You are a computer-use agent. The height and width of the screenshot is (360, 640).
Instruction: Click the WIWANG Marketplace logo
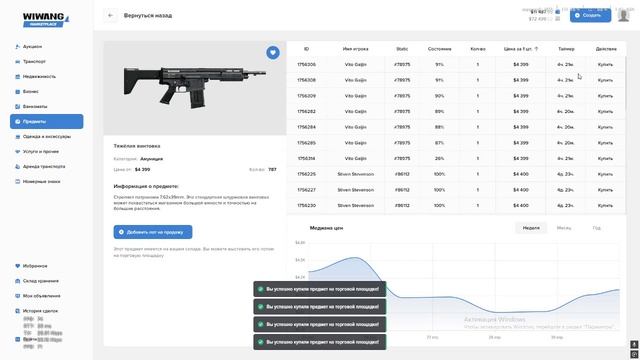point(46,19)
